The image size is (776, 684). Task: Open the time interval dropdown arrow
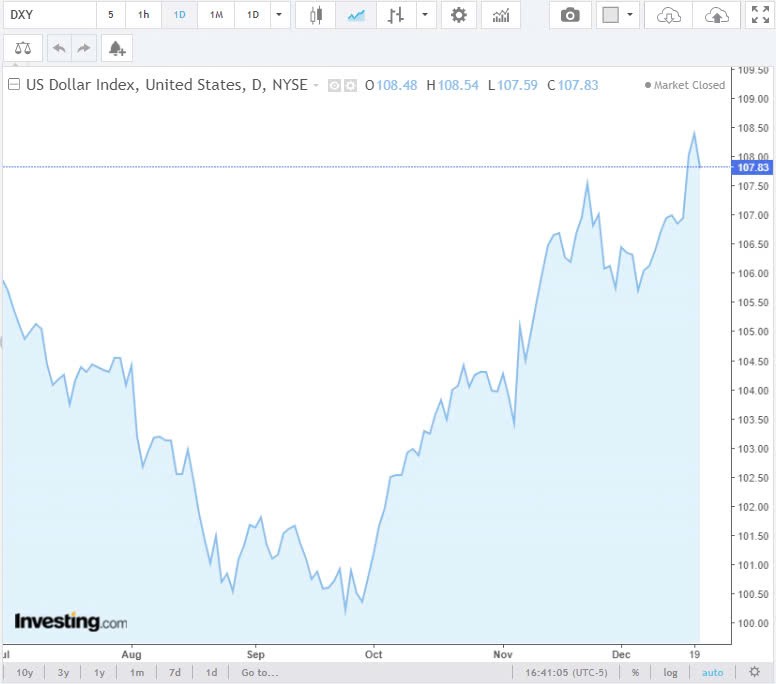[x=277, y=15]
